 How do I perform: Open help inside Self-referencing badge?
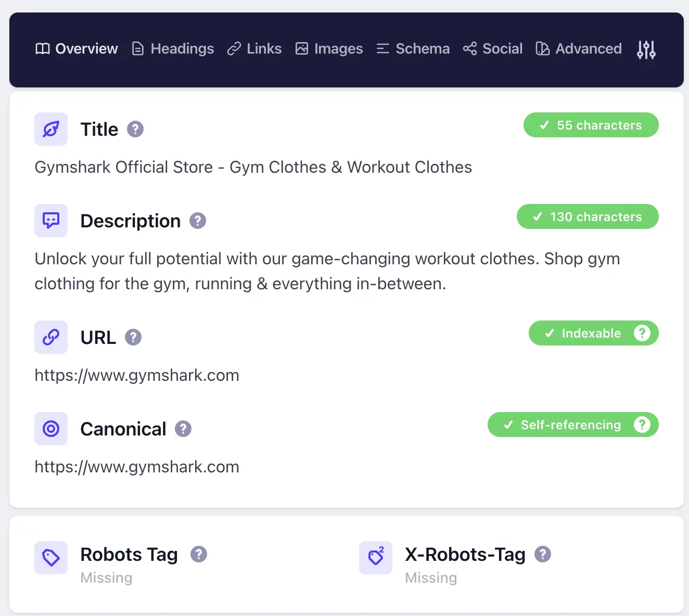(642, 425)
